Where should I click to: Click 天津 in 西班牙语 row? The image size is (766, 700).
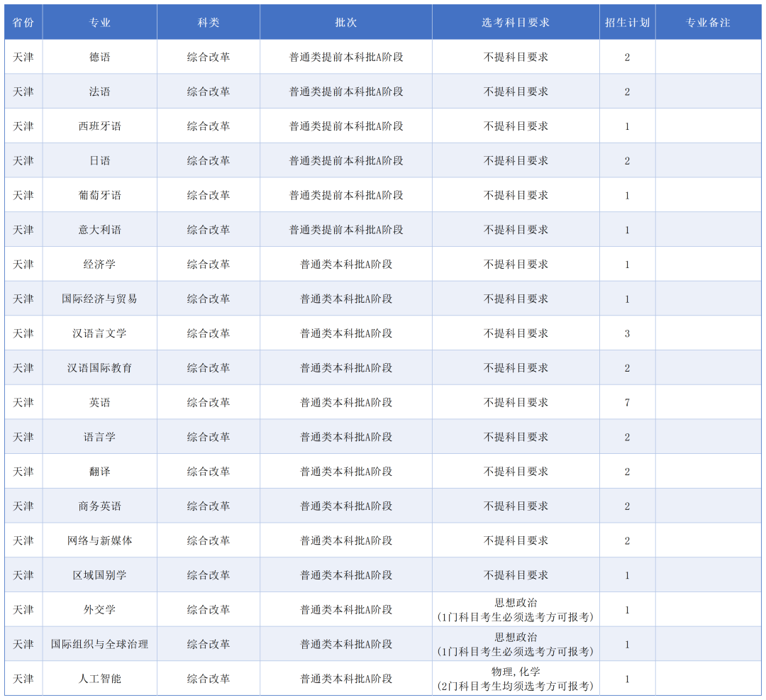(23, 126)
